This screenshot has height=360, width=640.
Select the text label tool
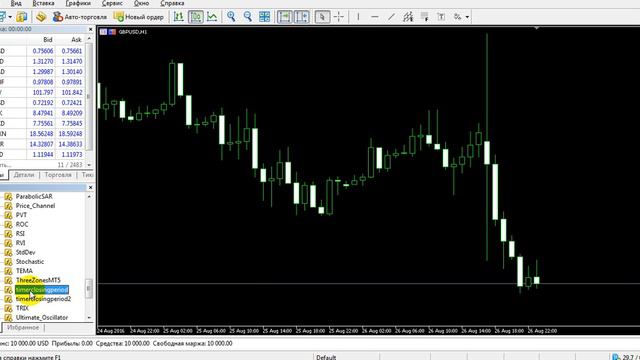click(441, 17)
